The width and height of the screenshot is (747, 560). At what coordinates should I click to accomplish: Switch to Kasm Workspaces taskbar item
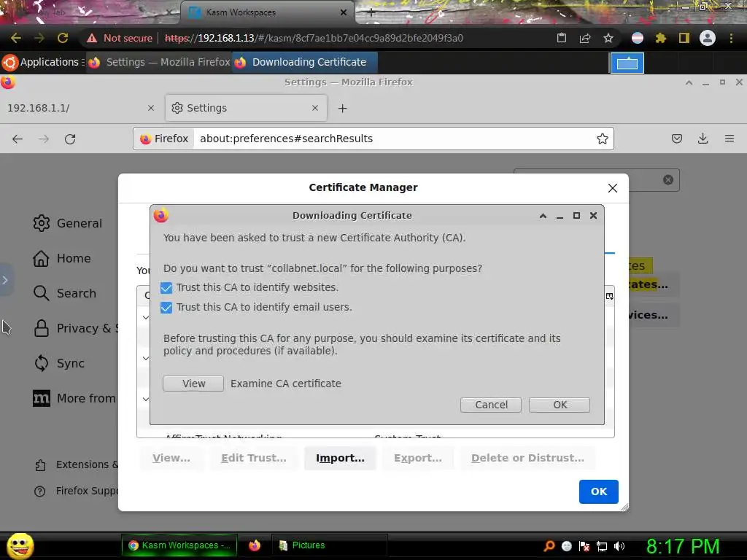[179, 545]
